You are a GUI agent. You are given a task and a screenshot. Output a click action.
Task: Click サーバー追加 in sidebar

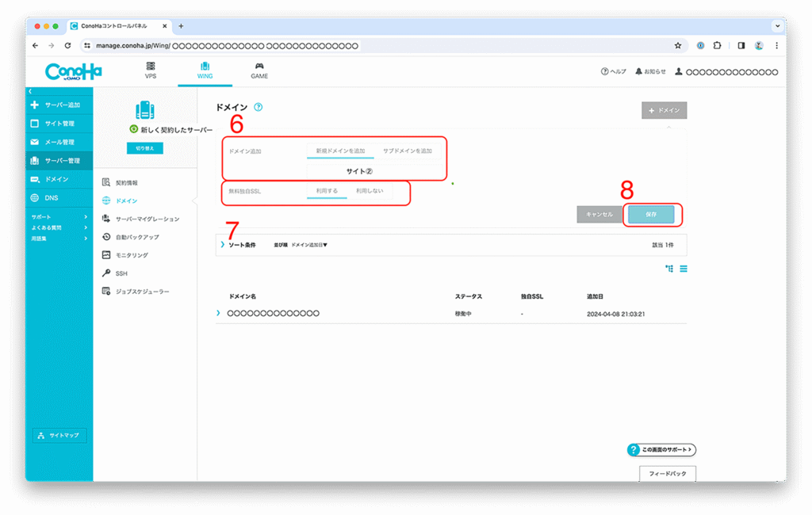point(59,105)
